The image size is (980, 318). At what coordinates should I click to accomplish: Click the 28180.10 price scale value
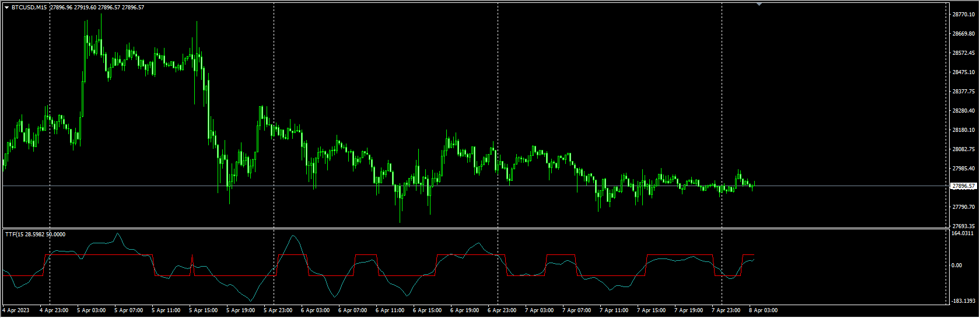pos(964,130)
